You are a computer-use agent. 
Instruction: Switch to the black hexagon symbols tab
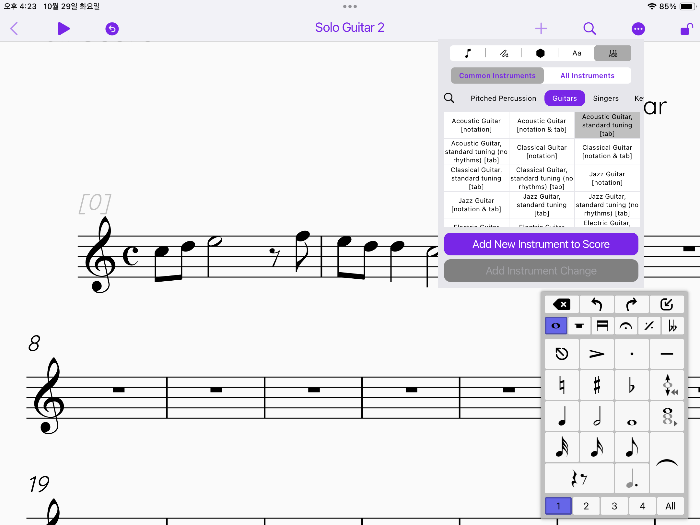coord(540,53)
